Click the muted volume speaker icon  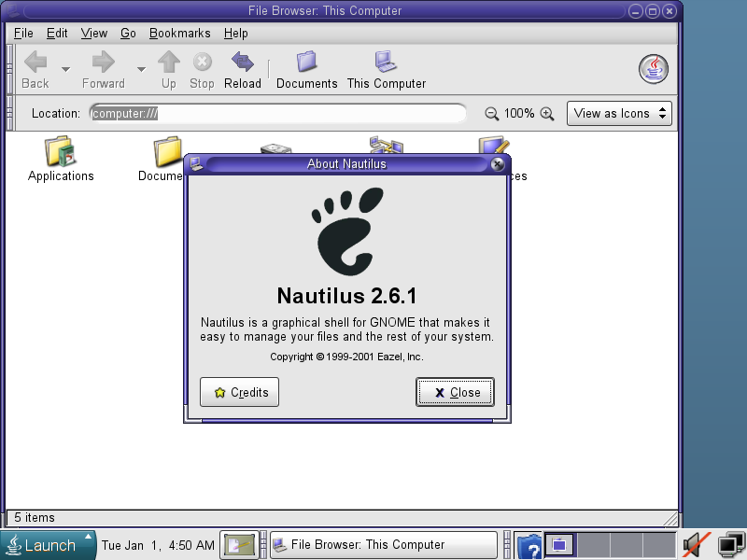pyautogui.click(x=696, y=545)
